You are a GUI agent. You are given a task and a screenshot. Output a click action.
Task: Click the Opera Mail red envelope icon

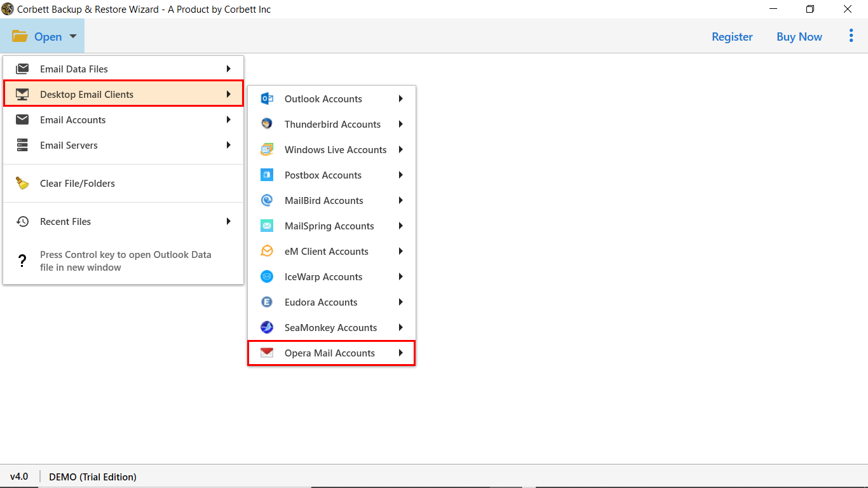coord(267,353)
